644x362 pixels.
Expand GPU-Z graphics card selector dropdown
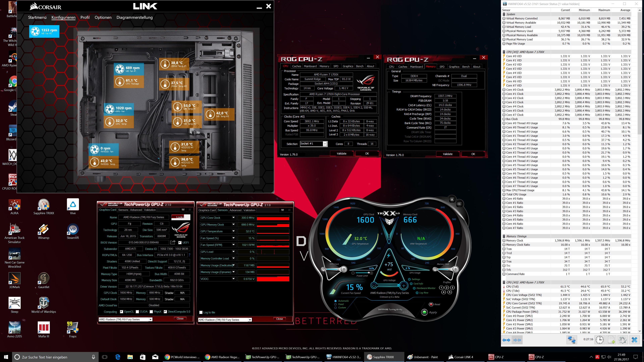point(150,320)
